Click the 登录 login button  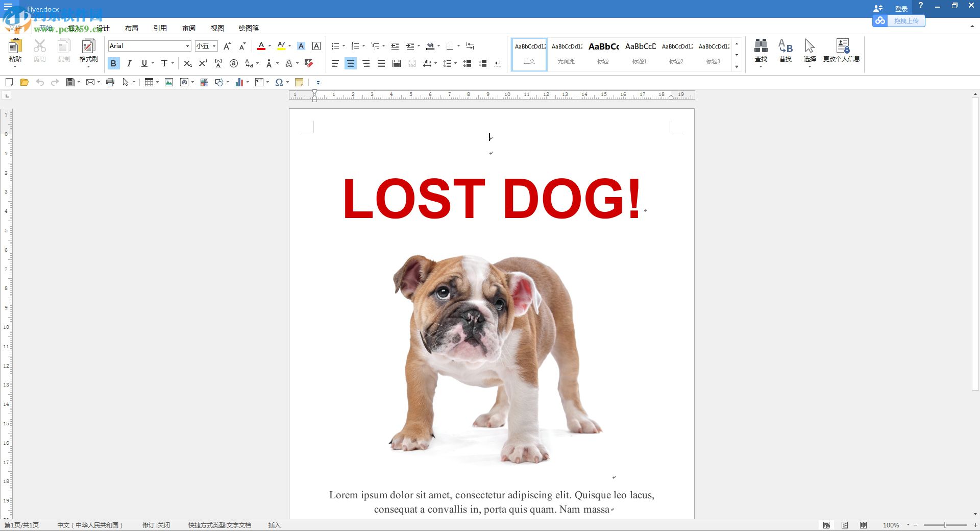click(x=900, y=8)
